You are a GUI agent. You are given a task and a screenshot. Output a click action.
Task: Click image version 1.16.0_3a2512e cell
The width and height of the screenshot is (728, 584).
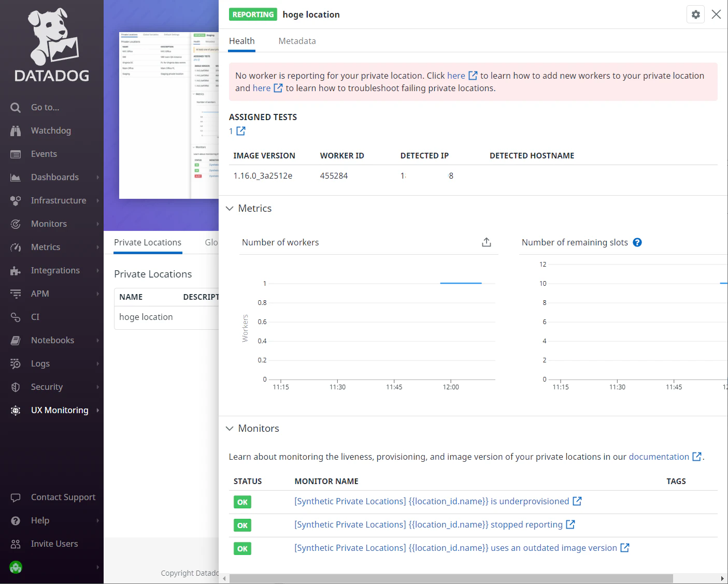coord(263,176)
